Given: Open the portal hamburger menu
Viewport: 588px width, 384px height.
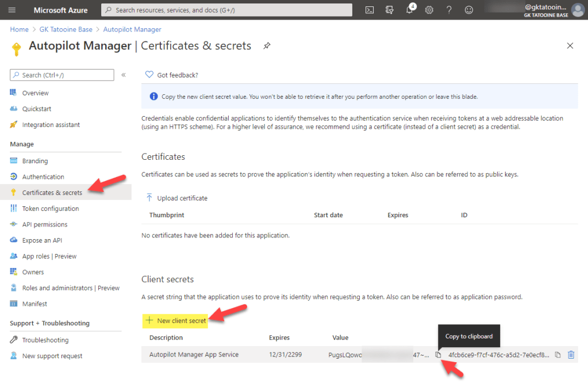Looking at the screenshot, I should coord(11,10).
